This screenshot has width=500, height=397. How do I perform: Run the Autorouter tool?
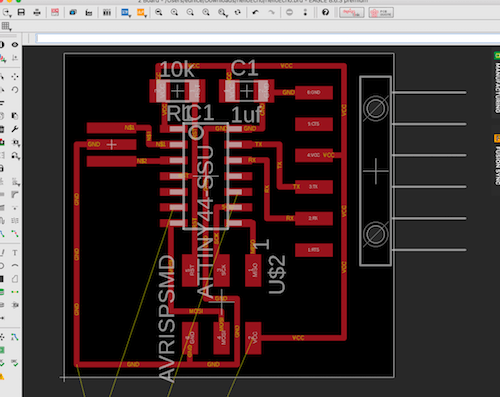point(15,337)
